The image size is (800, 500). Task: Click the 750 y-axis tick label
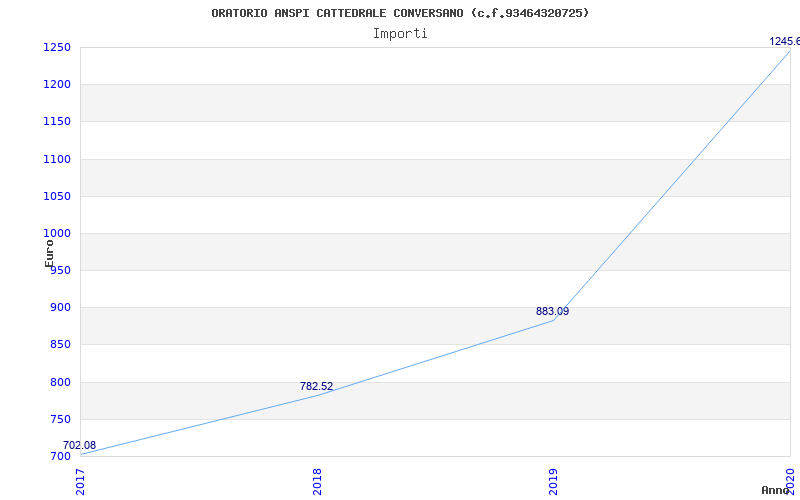click(x=60, y=419)
